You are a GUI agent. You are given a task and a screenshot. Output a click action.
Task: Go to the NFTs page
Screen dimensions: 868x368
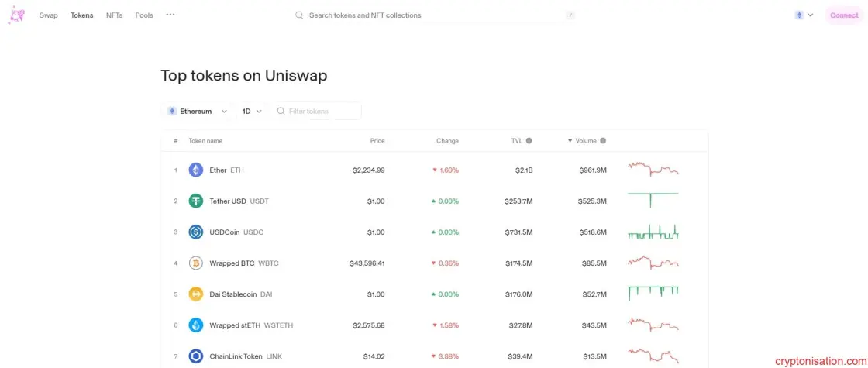[115, 15]
